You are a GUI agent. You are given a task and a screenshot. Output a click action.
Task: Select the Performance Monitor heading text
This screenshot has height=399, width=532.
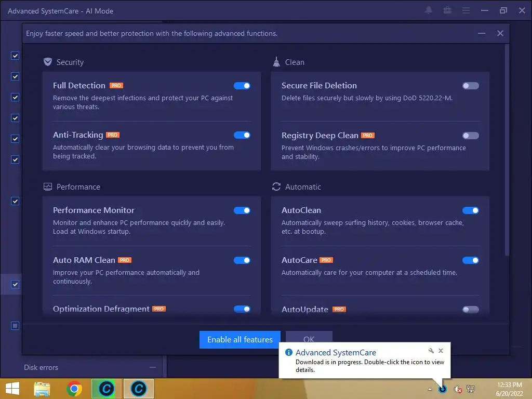94,210
